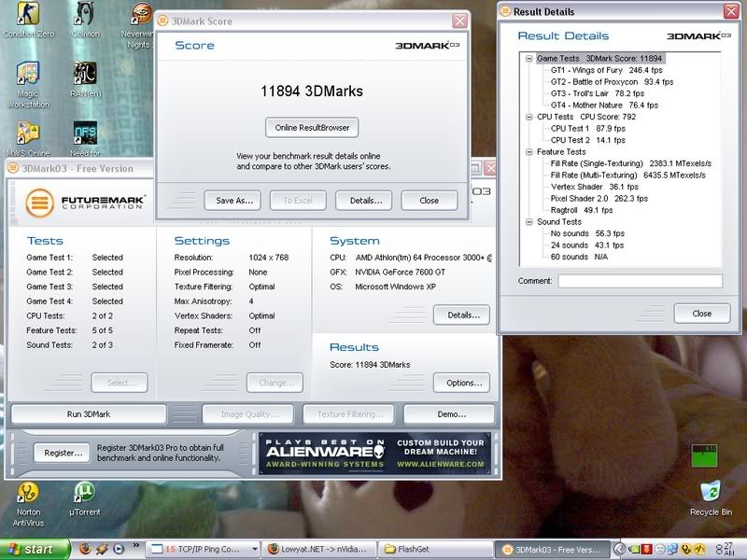Click the Alienware banner advertisement
This screenshot has height=560, width=747.
[x=372, y=453]
